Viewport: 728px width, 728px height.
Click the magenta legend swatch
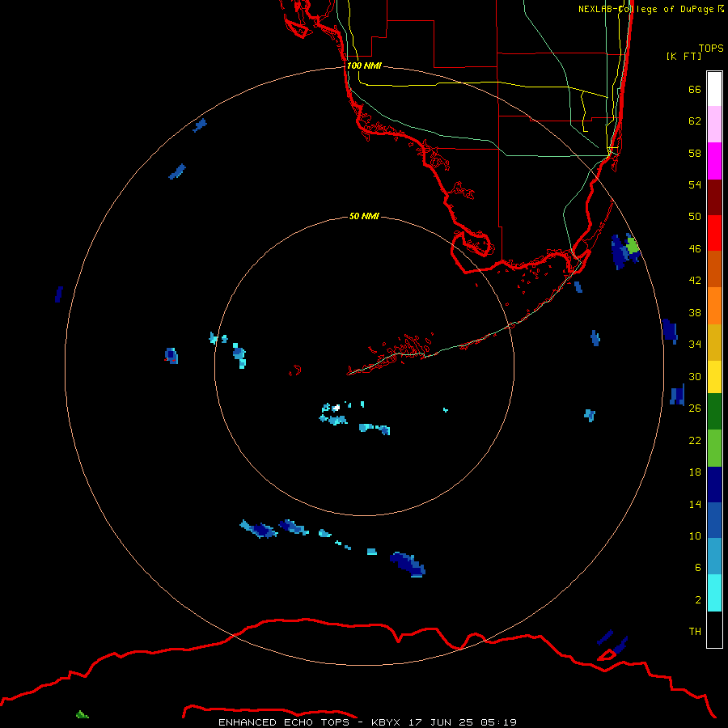tap(714, 161)
